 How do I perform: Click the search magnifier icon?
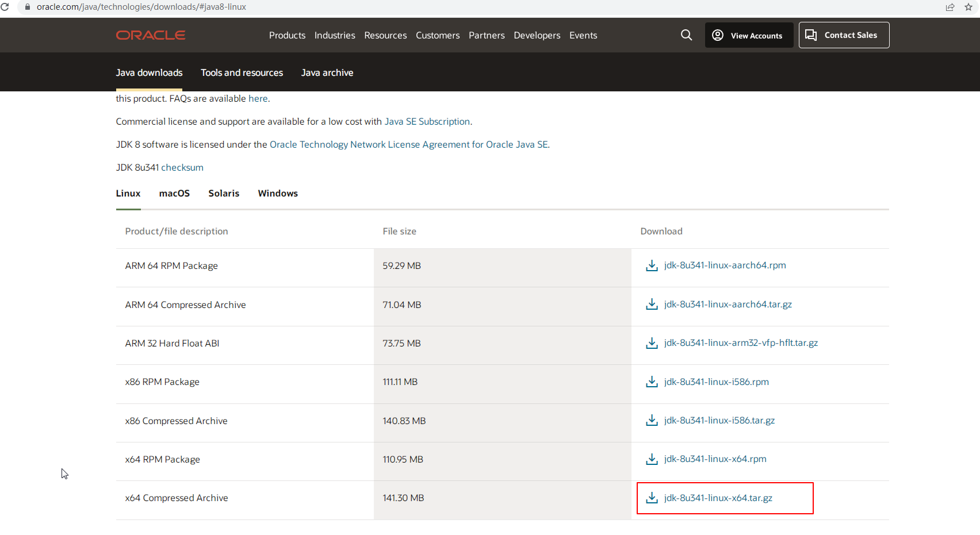coord(686,35)
